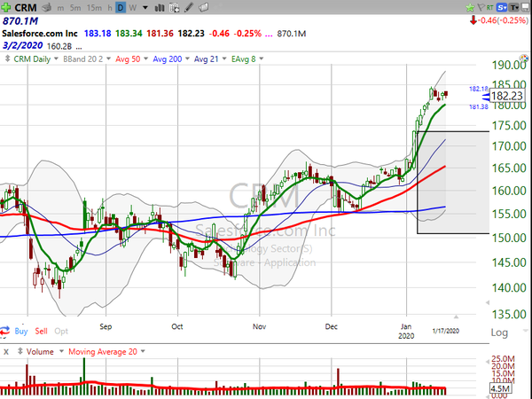Image resolution: width=532 pixels, height=399 pixels.
Task: Switch to the 5m timeframe
Action: pyautogui.click(x=75, y=8)
